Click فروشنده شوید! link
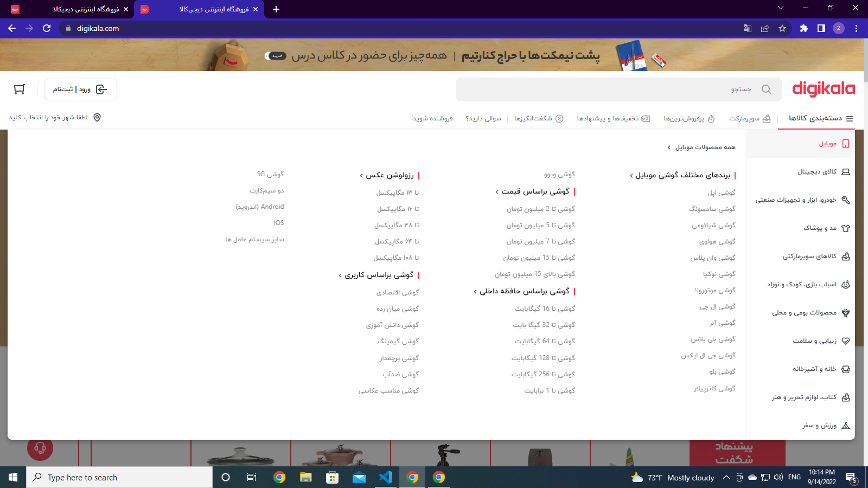The image size is (868, 488). [x=432, y=118]
